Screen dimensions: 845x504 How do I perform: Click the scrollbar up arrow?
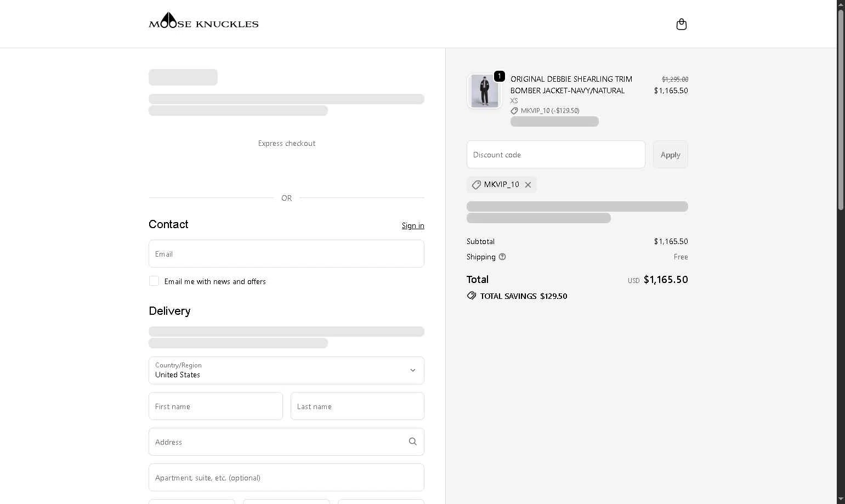tap(841, 4)
